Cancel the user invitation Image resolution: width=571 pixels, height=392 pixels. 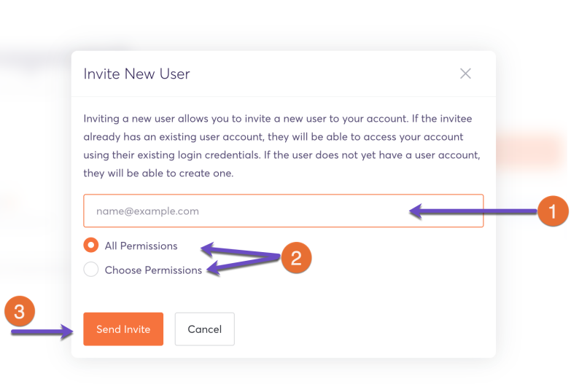point(204,329)
